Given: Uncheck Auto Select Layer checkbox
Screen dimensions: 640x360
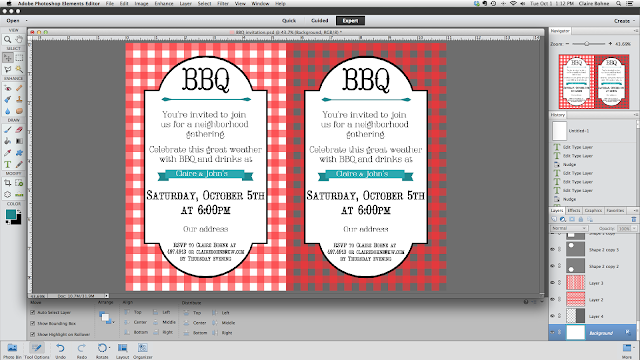Looking at the screenshot, I should point(33,312).
